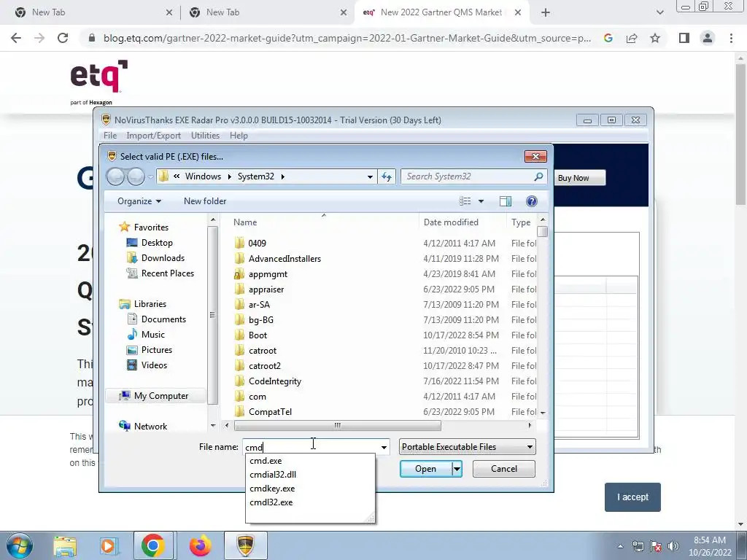Click the Open button split arrow
This screenshot has height=560, width=747.
[x=457, y=469]
